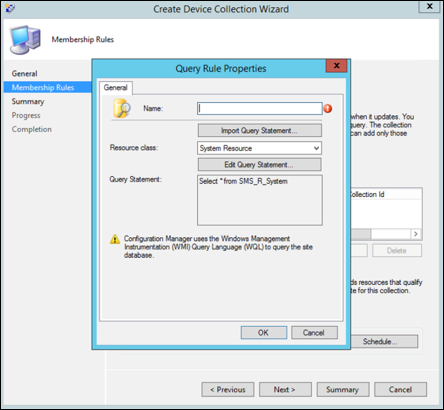Image resolution: width=444 pixels, height=410 pixels.
Task: Open the Schedule settings in wizard
Action: coord(384,342)
